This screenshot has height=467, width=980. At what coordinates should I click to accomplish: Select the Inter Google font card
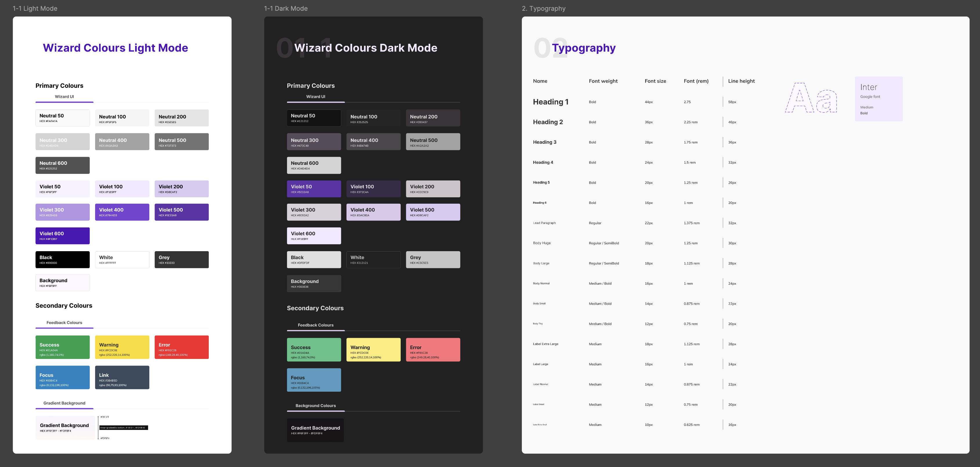[x=879, y=99]
